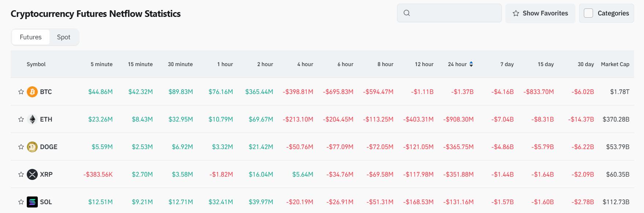Click the XRP coin logo
644x213 pixels.
tap(32, 174)
